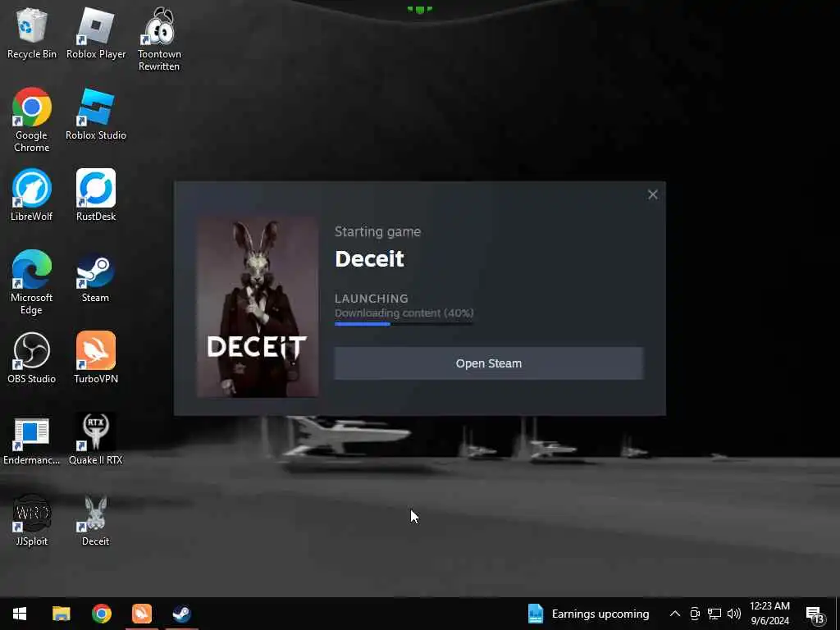
Task: Select the RustDesk desktop icon
Action: 96,195
